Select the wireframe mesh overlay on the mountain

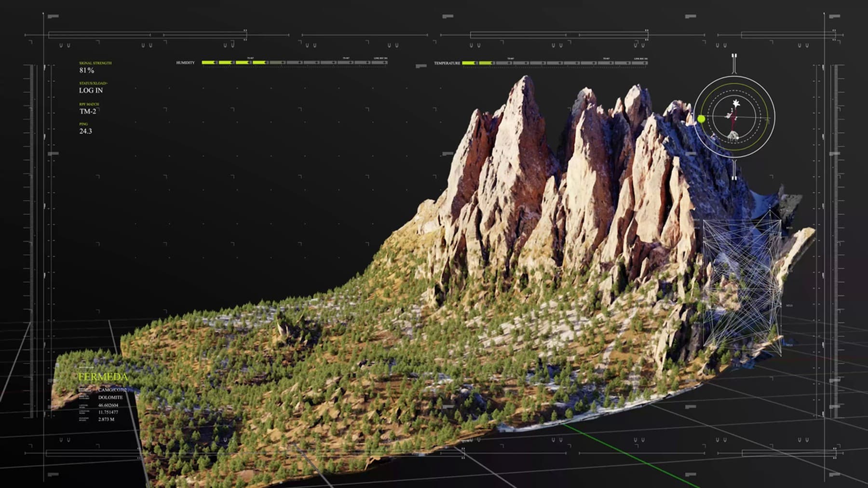[x=742, y=282]
